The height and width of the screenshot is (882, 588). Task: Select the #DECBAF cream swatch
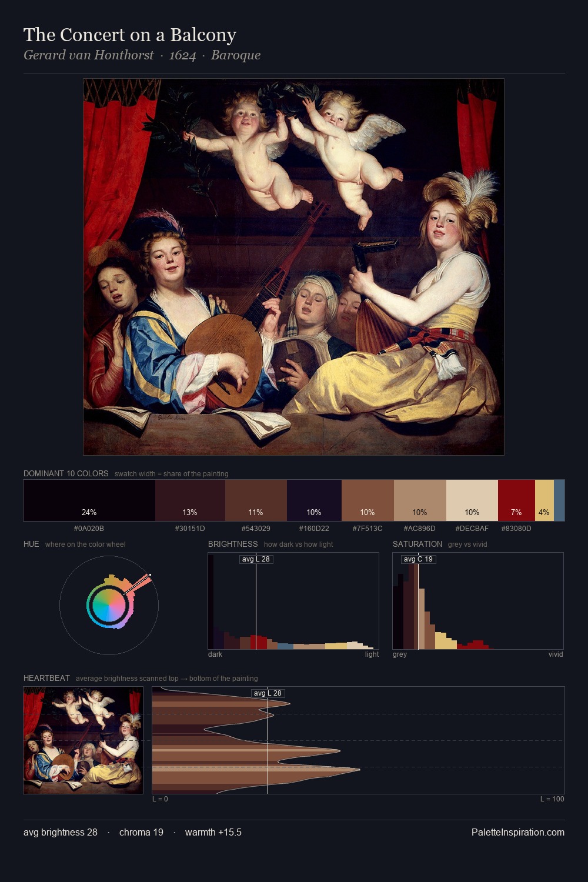[472, 500]
